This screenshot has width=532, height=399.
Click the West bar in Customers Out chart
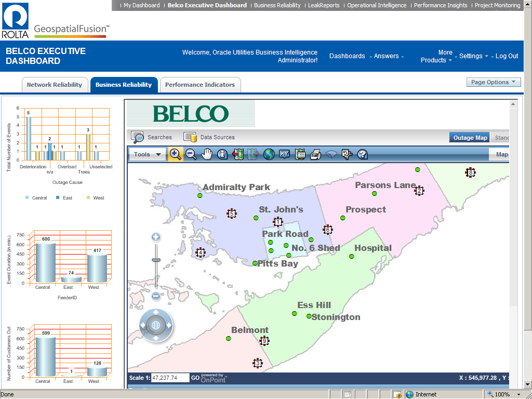[97, 371]
